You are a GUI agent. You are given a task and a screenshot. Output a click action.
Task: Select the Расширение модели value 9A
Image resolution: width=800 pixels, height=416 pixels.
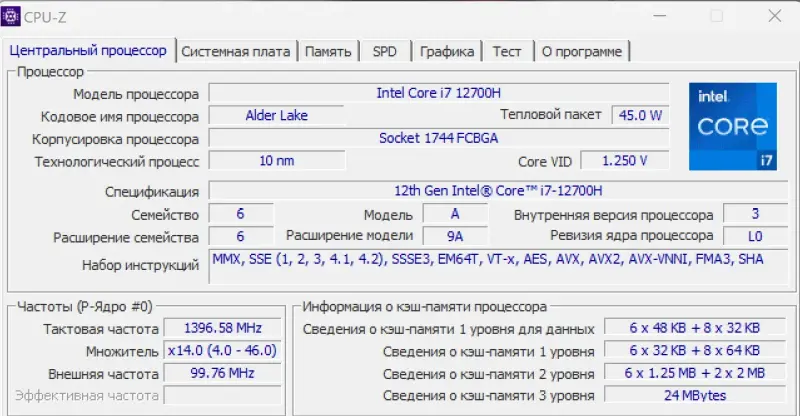(455, 236)
